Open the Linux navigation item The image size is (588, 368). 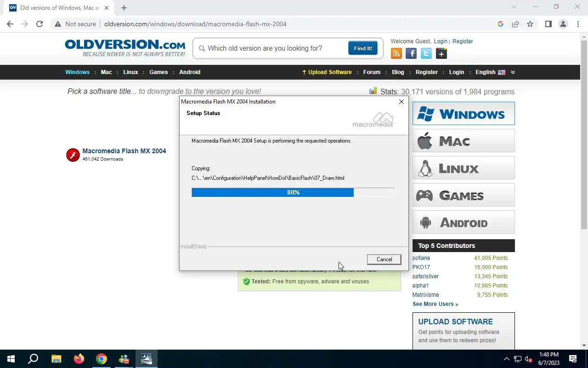(x=130, y=72)
